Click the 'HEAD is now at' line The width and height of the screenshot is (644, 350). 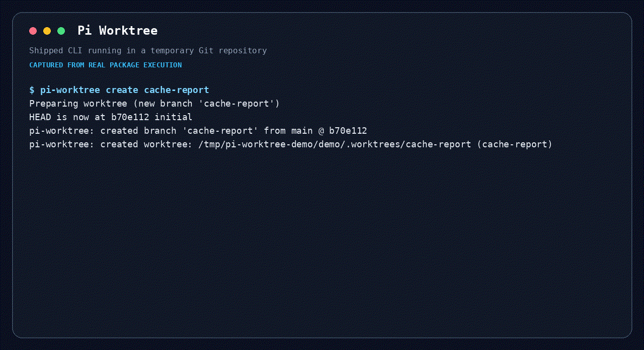click(111, 117)
